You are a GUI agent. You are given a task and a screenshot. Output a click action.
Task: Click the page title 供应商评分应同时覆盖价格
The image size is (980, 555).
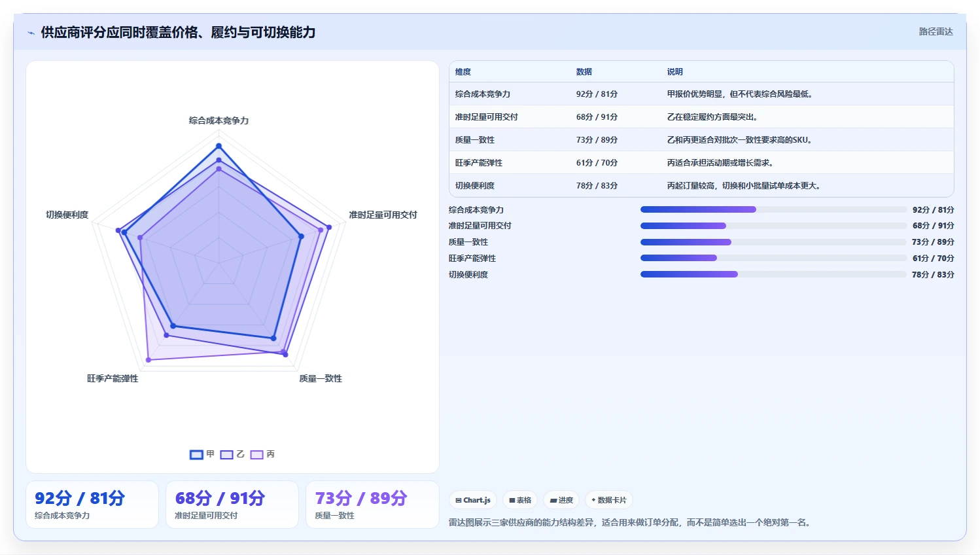(178, 32)
